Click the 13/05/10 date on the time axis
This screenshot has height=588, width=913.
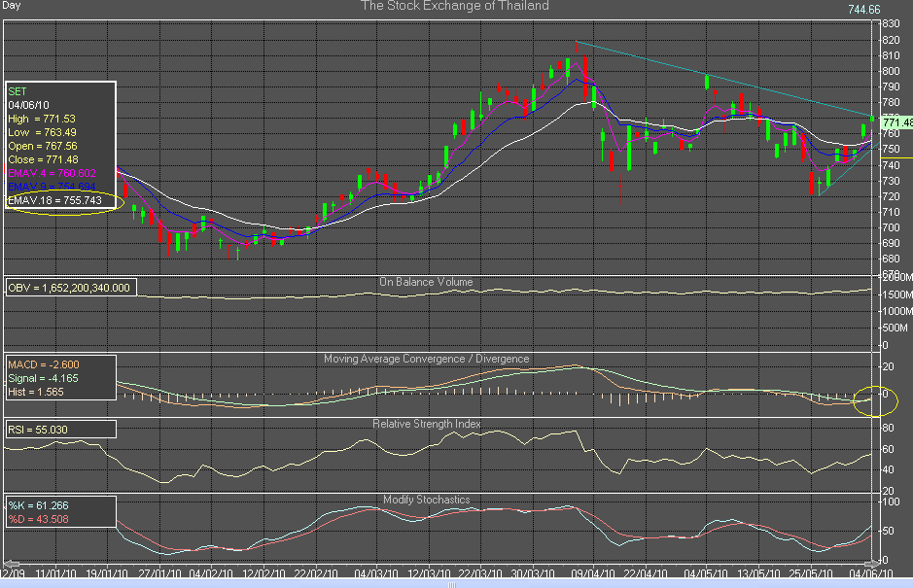(758, 573)
